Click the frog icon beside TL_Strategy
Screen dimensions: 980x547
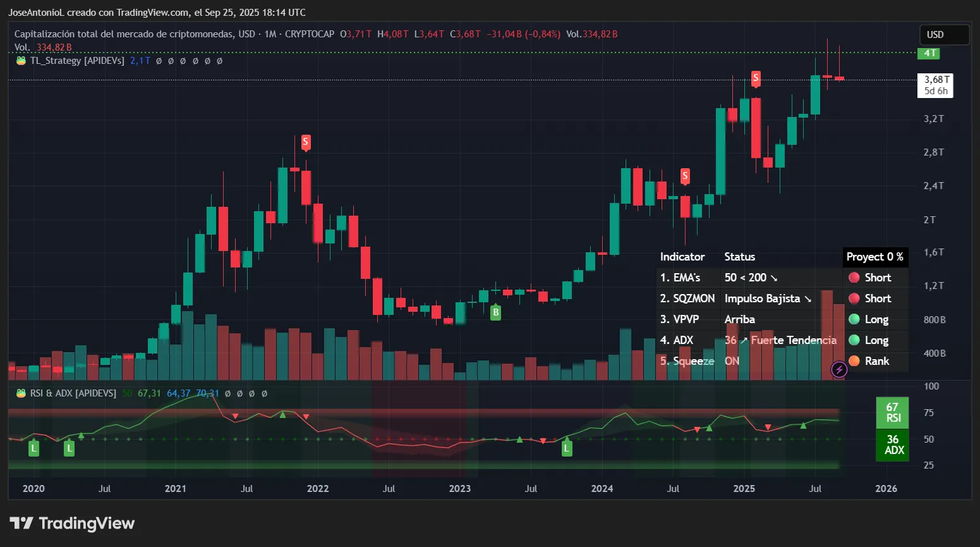click(x=20, y=61)
